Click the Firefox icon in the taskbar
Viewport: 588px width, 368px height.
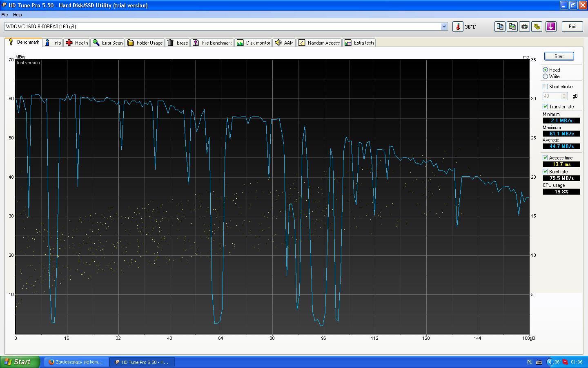(51, 362)
